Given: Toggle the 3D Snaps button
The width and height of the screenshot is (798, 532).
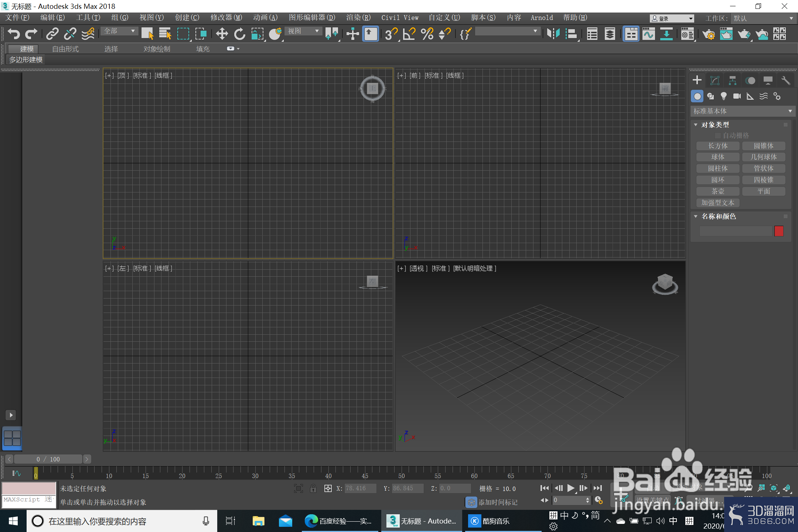Looking at the screenshot, I should [x=391, y=34].
